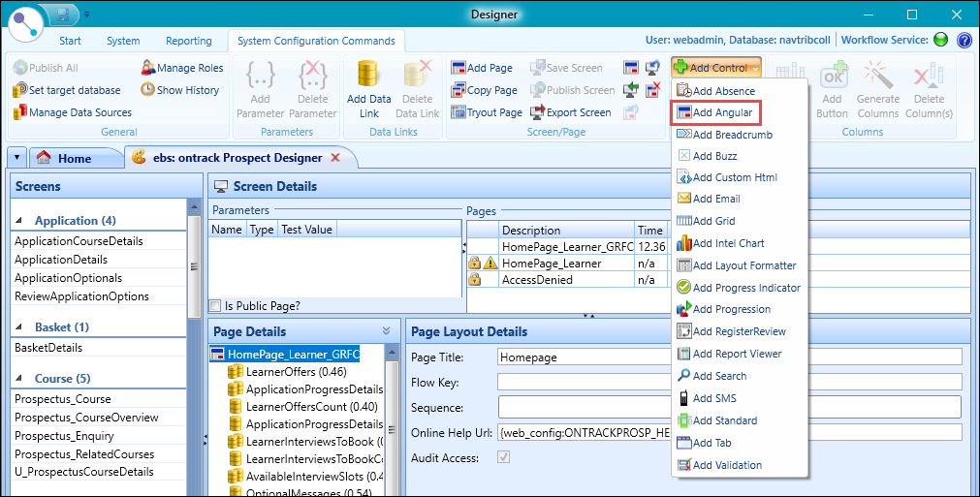Click the Add Parameter icon
The width and height of the screenshot is (980, 497).
[x=260, y=75]
